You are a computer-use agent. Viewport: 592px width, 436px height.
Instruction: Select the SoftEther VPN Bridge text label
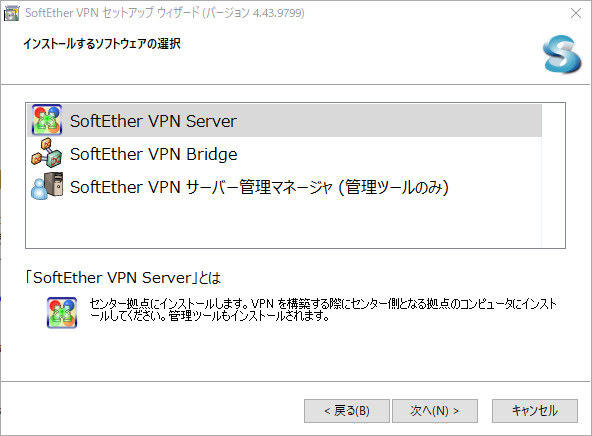154,154
